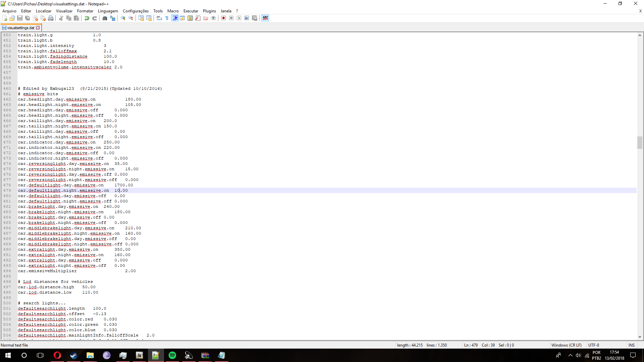Open the Configurações menu

[136, 11]
